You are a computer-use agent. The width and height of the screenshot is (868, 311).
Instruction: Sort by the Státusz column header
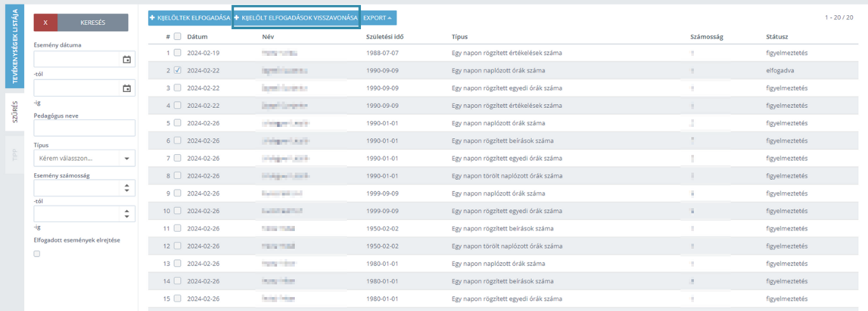(x=777, y=37)
